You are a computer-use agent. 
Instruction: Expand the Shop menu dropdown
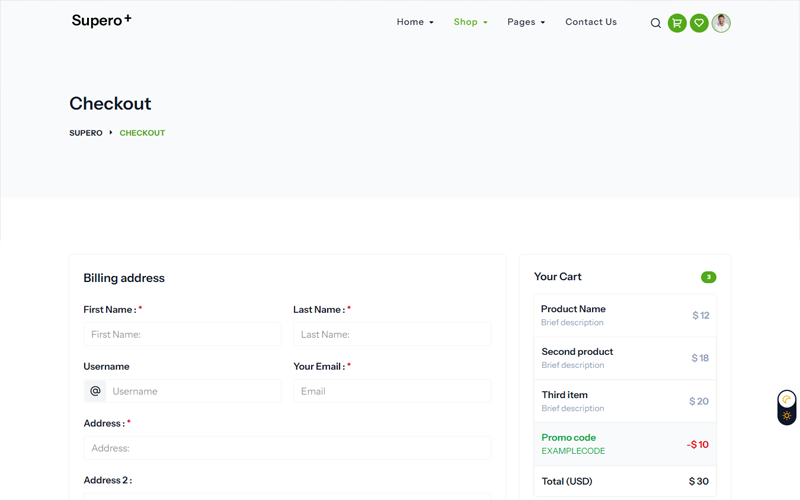pyautogui.click(x=470, y=22)
